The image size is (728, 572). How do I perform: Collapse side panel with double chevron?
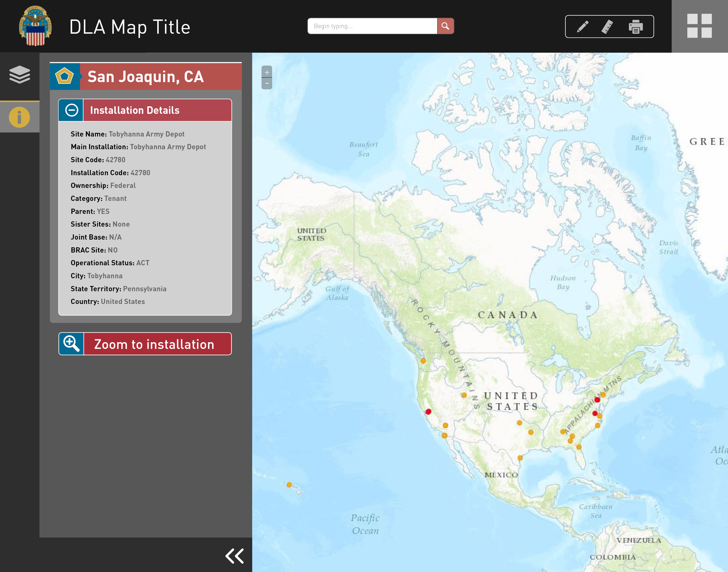(234, 556)
